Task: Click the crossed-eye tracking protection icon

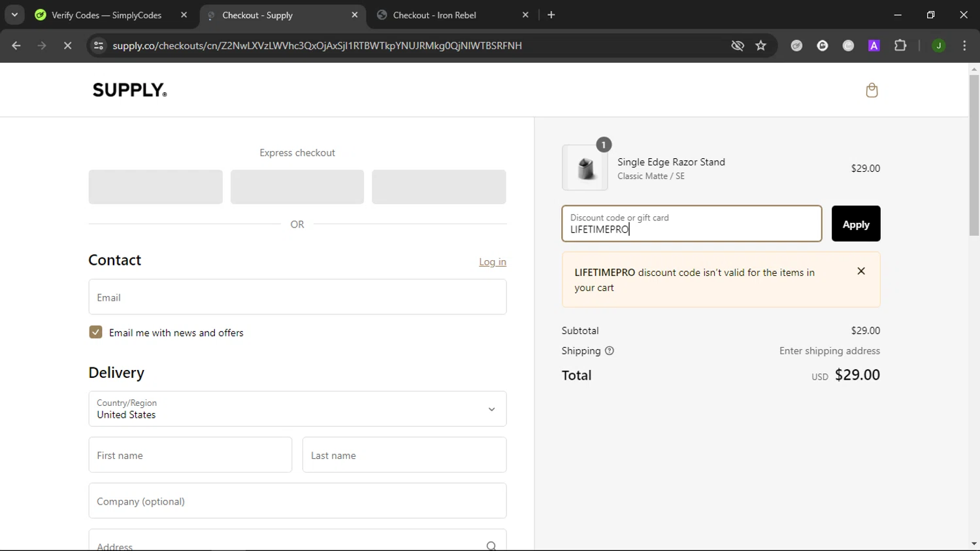Action: point(738,46)
